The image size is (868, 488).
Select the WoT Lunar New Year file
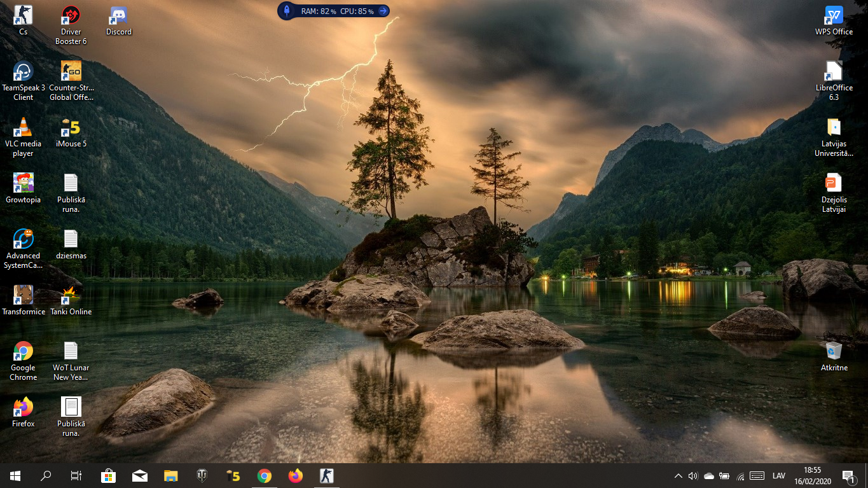point(71,361)
